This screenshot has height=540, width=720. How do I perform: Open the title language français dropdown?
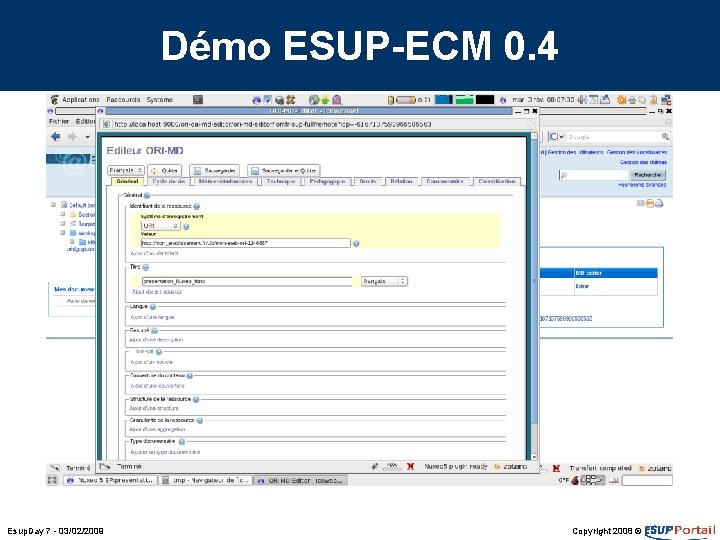(x=384, y=281)
